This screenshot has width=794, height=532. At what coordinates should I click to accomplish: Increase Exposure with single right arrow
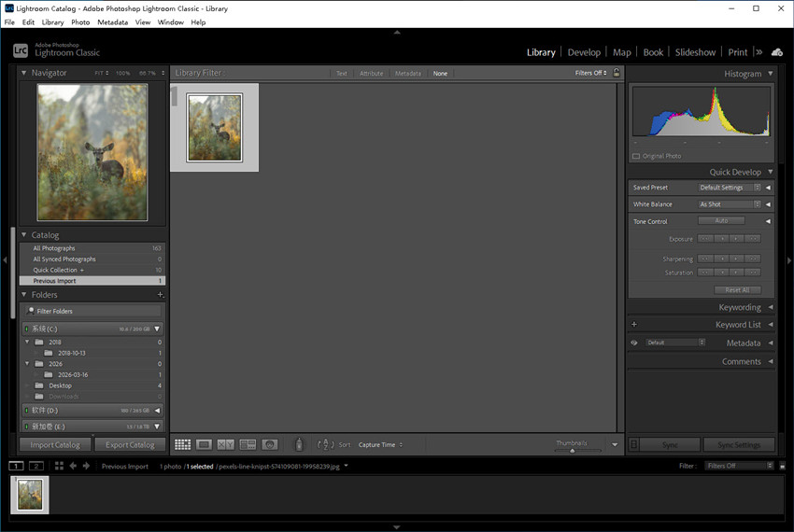pyautogui.click(x=737, y=238)
